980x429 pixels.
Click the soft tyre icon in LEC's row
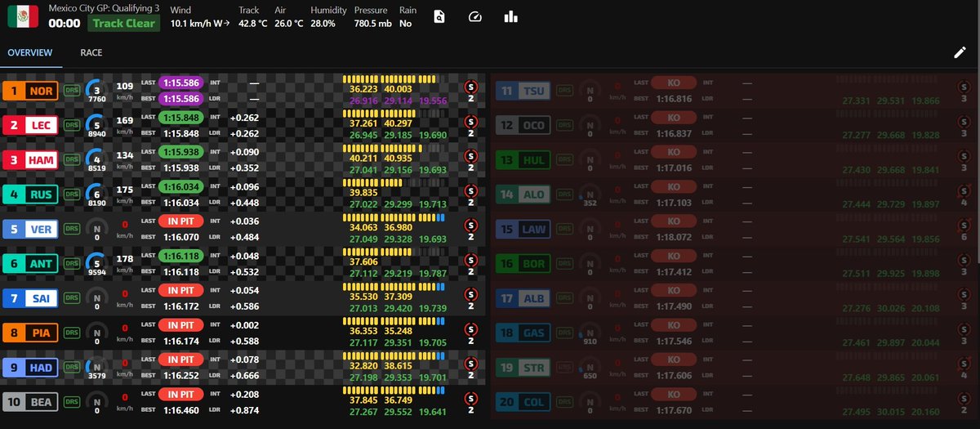(471, 120)
